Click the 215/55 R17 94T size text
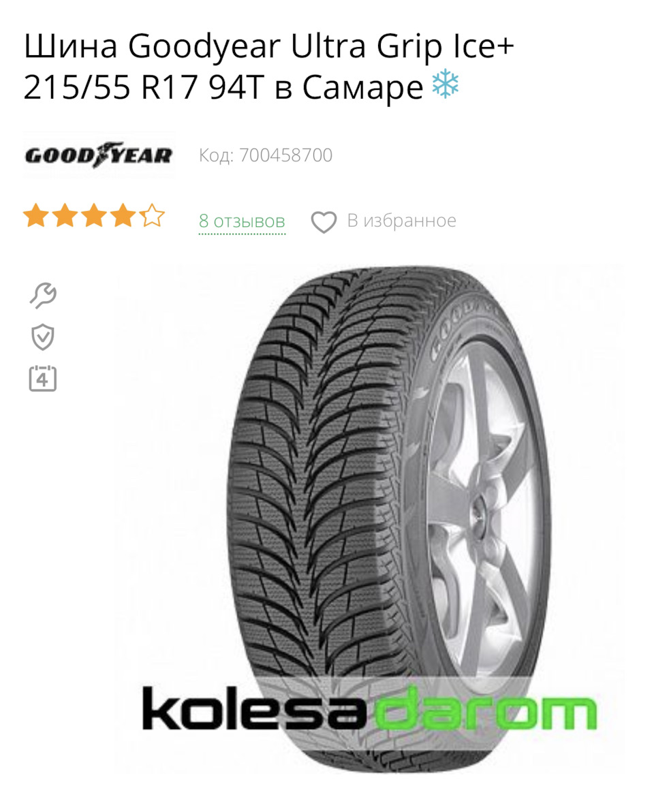This screenshot has width=654, height=812. click(144, 87)
